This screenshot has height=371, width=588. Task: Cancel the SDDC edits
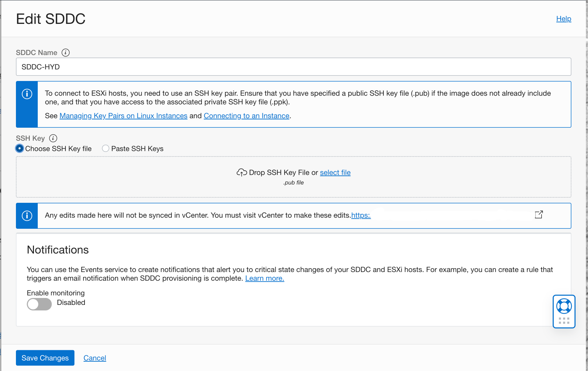95,358
